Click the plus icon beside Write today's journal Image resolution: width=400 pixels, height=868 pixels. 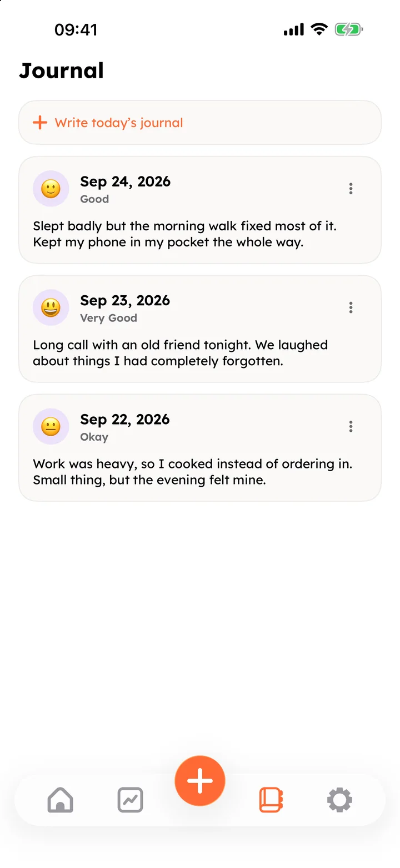click(40, 123)
